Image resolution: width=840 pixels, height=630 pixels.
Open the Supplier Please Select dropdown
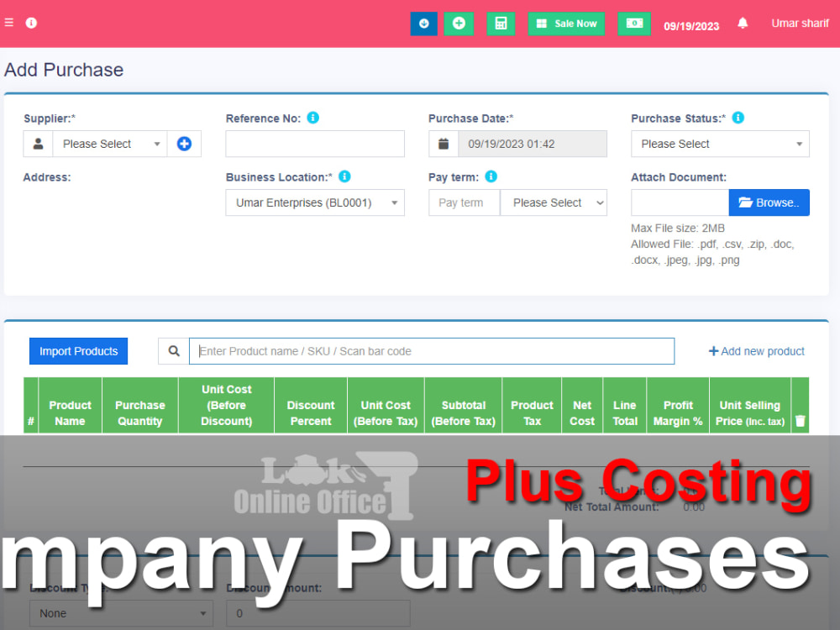[110, 144]
